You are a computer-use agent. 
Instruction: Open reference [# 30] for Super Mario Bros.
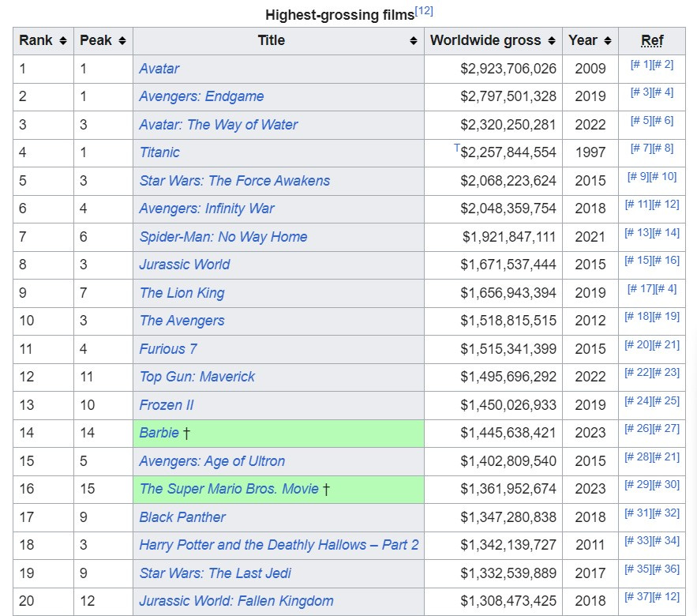pos(666,484)
